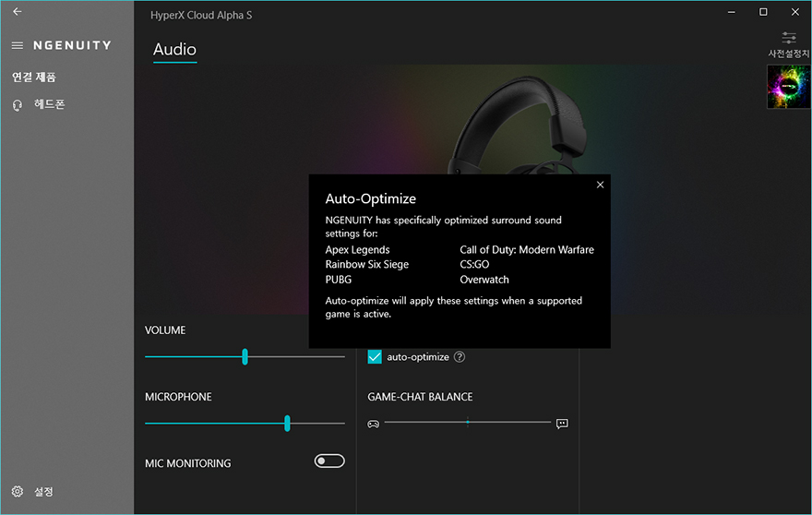Select the headphone icon in the sidebar
Screen dimensions: 812x515
pyautogui.click(x=18, y=106)
